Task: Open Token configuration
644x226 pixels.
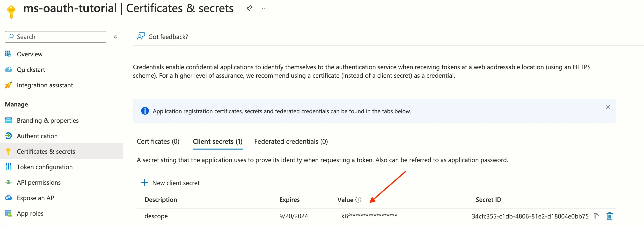Action: pos(45,167)
